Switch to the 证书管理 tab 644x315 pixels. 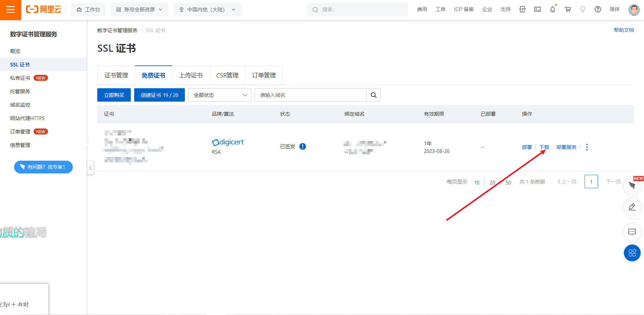point(116,75)
